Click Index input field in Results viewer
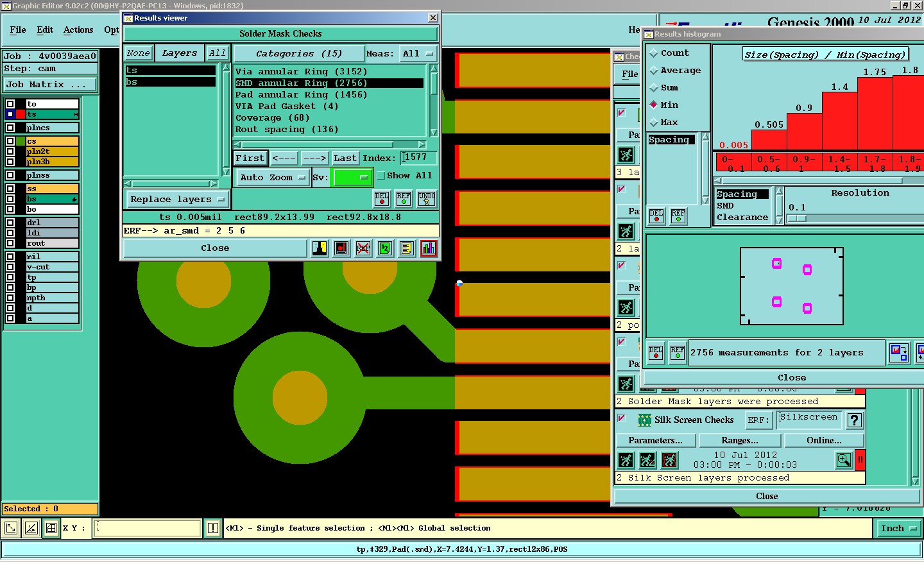 [x=418, y=158]
